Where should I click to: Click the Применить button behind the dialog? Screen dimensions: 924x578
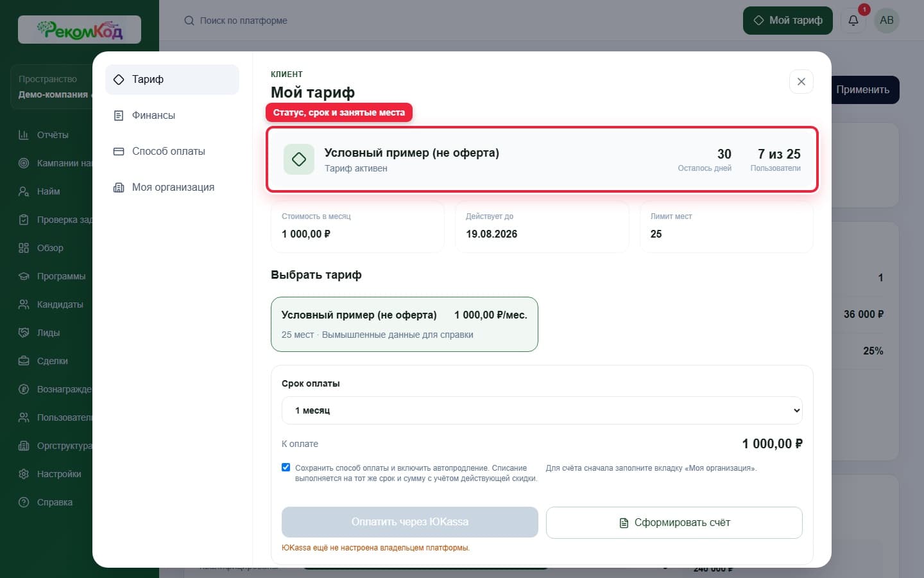tap(865, 90)
